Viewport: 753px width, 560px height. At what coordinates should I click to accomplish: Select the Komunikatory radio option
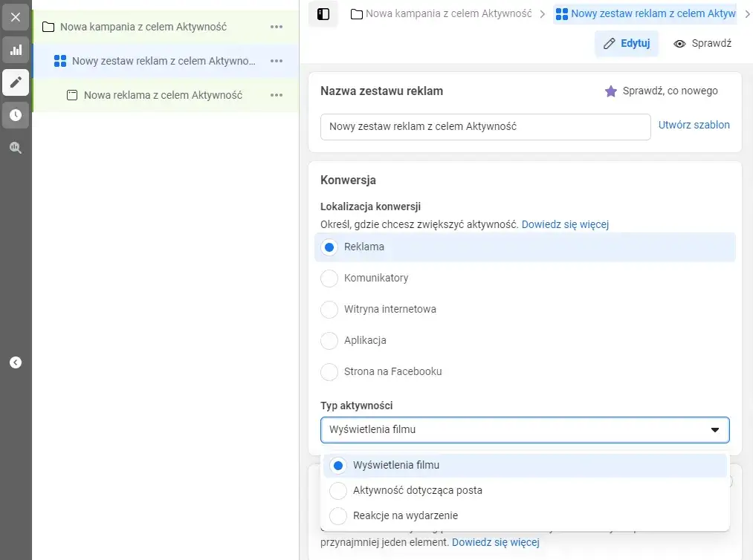329,278
